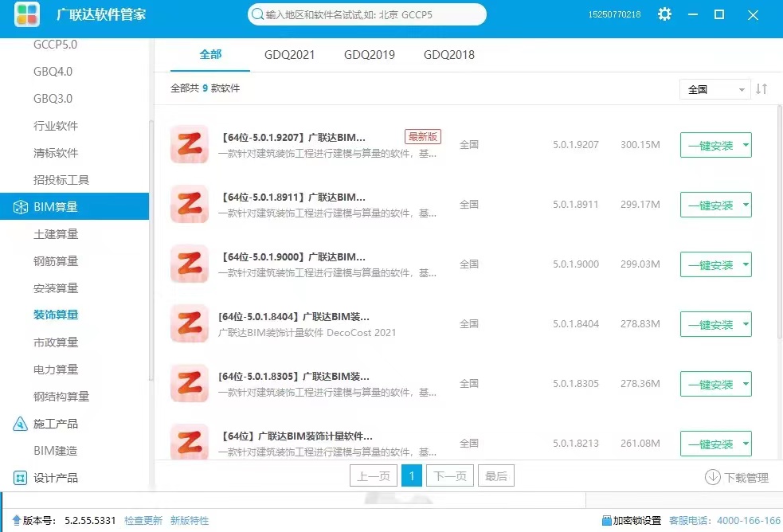Viewport: 783px width, 532px height.
Task: Select 电力算量 in the sidebar
Action: 56,370
